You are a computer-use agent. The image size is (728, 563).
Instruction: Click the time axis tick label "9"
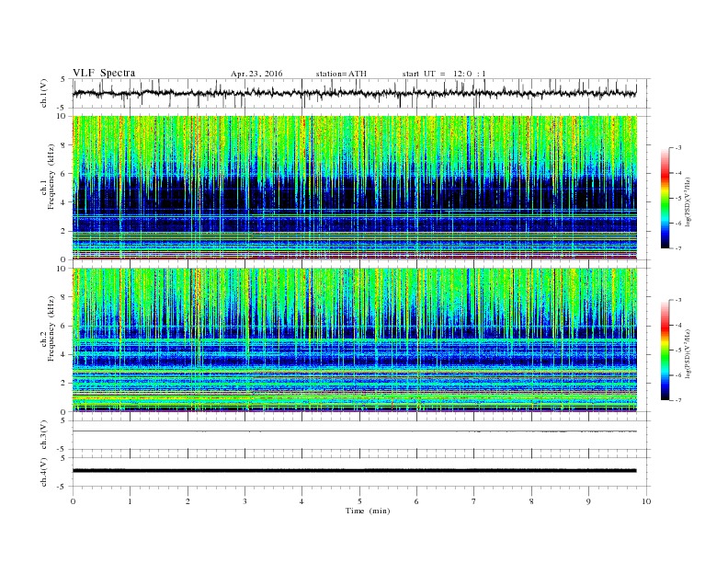588,501
